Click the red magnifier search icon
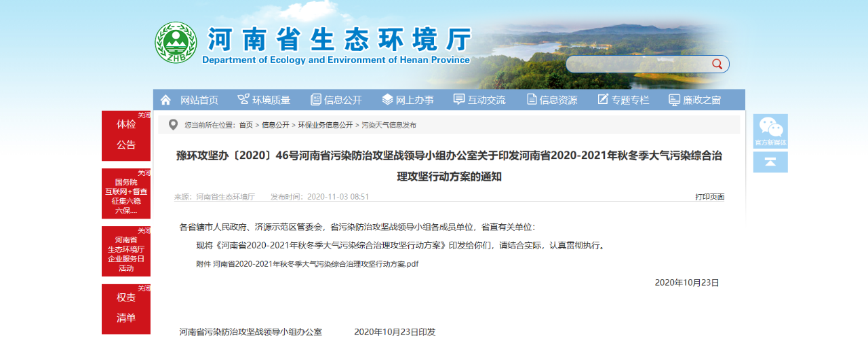 click(x=717, y=64)
